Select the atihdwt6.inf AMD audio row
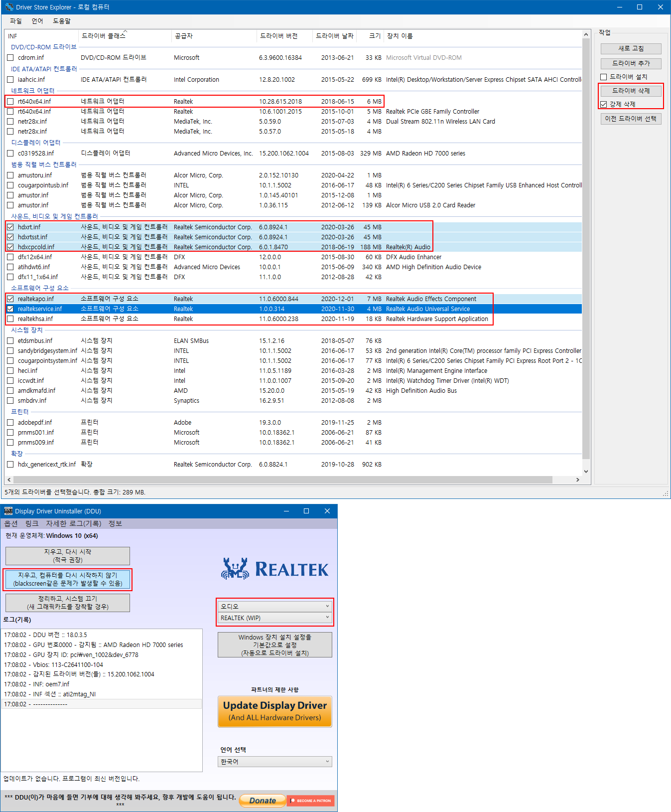The image size is (671, 812). click(x=294, y=267)
